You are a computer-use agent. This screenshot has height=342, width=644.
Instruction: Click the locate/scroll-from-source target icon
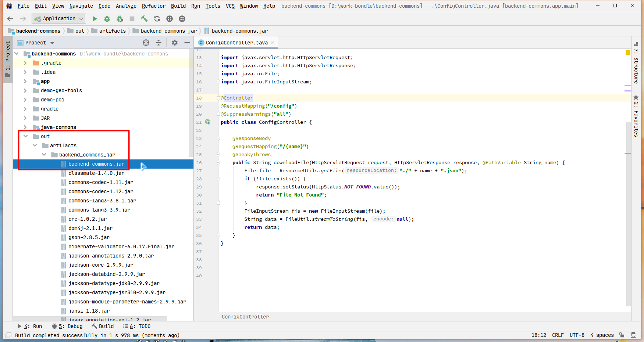[x=146, y=43]
